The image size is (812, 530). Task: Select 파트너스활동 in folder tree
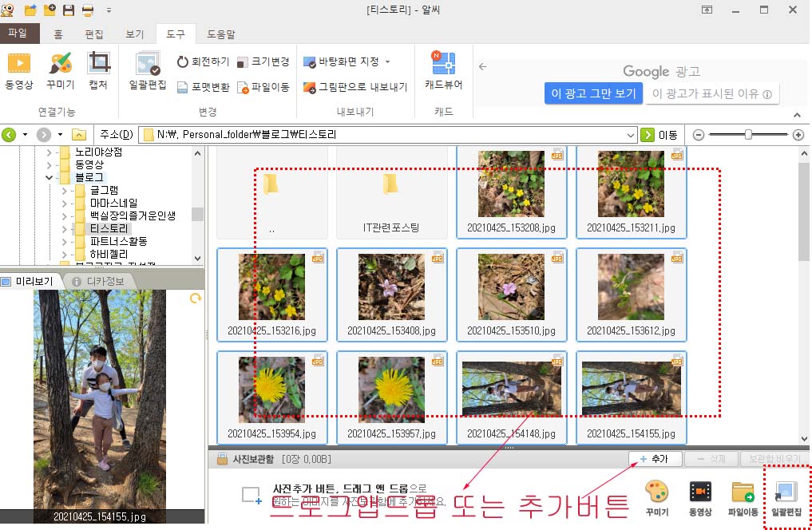[x=119, y=241]
